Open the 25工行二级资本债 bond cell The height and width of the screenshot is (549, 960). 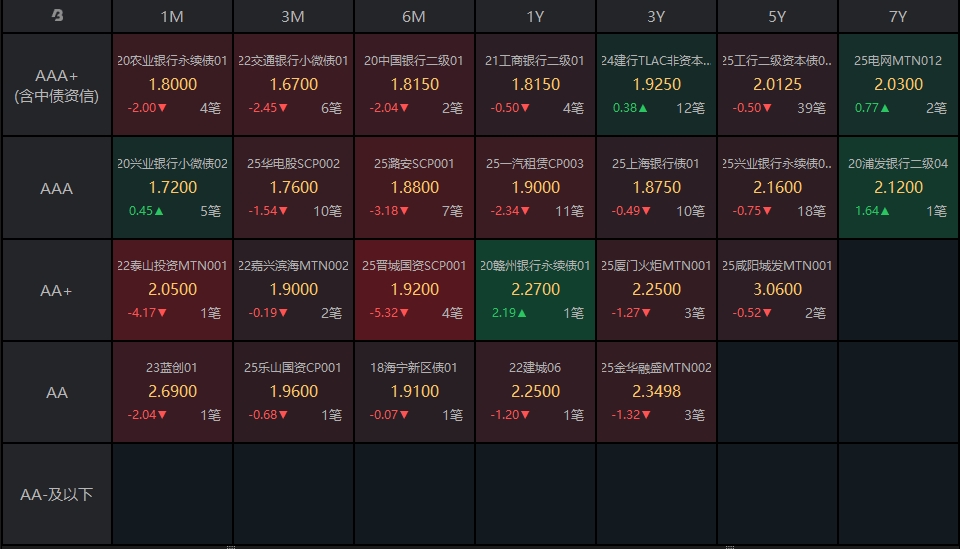click(777, 84)
